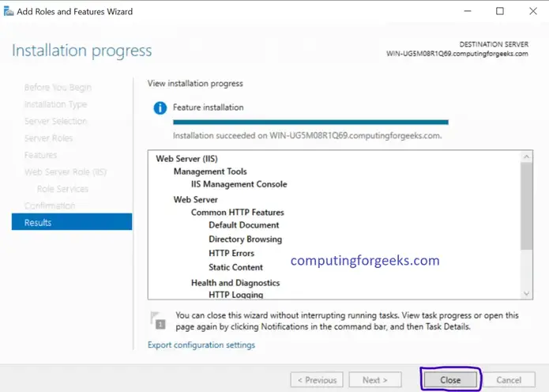Viewport: 549px width, 392px height.
Task: Click the scrollbar up arrow
Action: click(x=526, y=156)
